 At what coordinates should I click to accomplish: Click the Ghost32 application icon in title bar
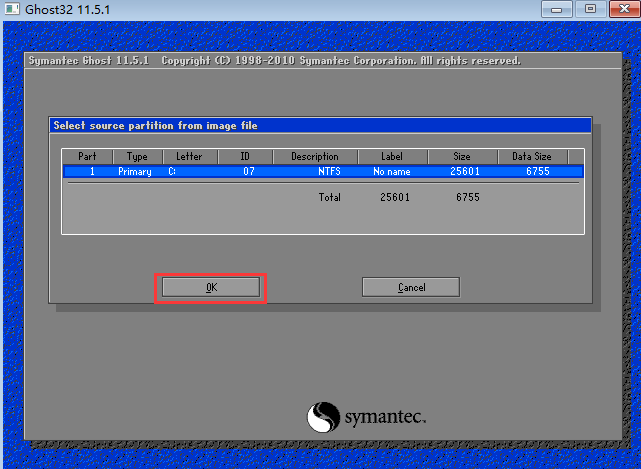11,10
